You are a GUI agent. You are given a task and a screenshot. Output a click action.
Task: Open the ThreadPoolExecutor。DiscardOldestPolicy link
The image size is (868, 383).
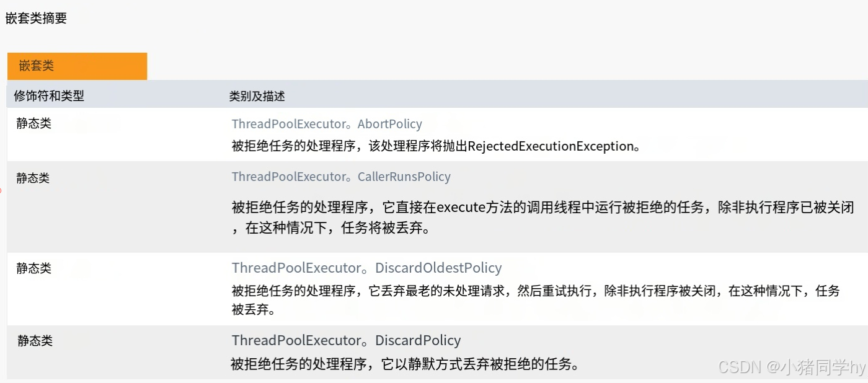pos(366,268)
